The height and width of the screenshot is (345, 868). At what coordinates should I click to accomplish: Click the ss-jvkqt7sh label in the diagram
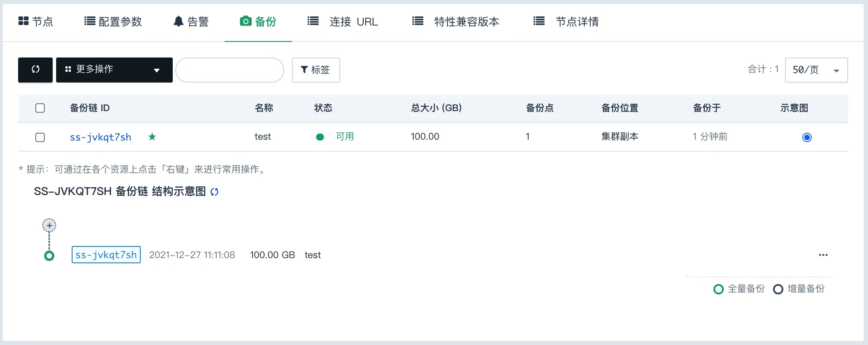(x=106, y=255)
